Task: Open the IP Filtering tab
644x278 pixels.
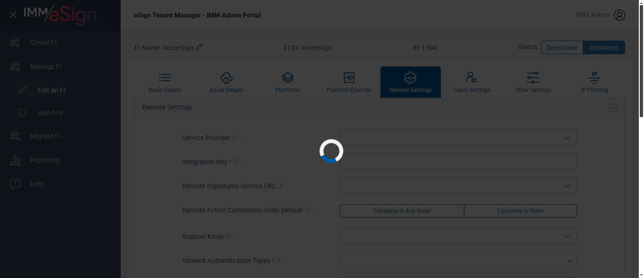Action: pos(594,82)
